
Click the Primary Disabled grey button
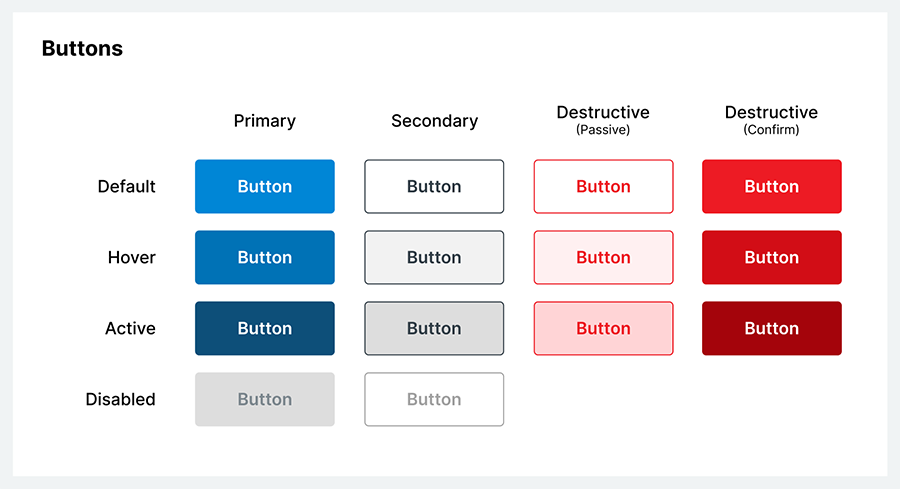pyautogui.click(x=265, y=399)
